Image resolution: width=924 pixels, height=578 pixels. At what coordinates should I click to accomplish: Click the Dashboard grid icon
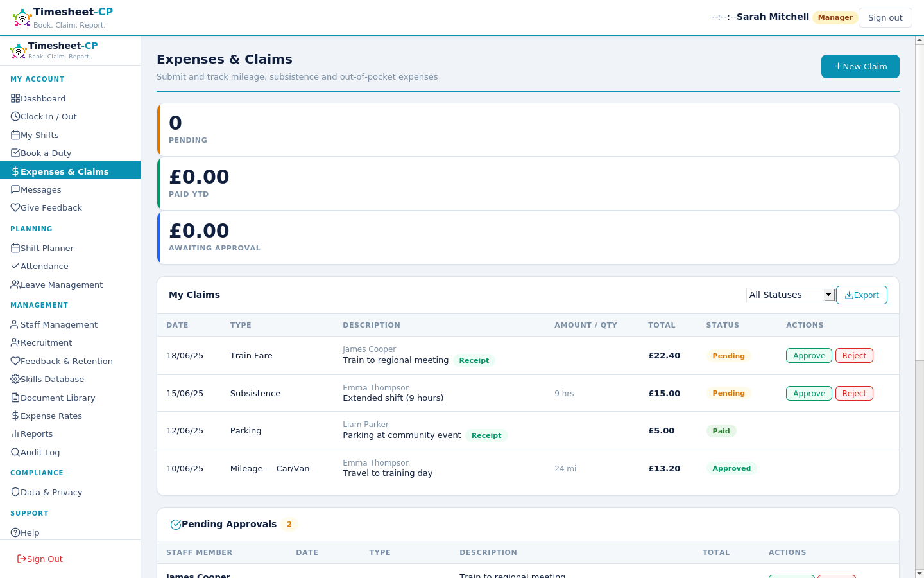(15, 98)
